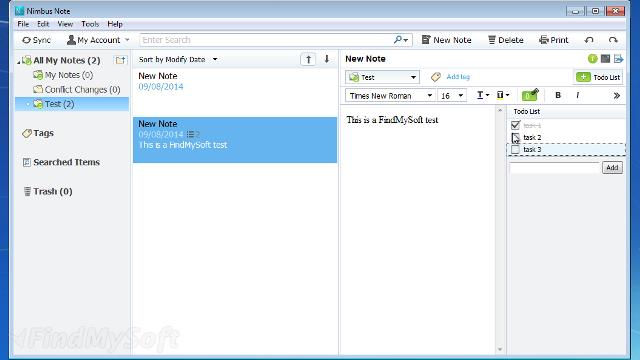The width and height of the screenshot is (640, 360).
Task: Open the Edit menu
Action: (x=43, y=24)
